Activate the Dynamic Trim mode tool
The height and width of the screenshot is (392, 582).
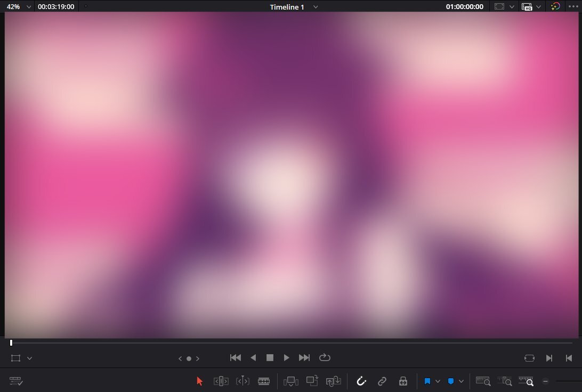point(242,381)
